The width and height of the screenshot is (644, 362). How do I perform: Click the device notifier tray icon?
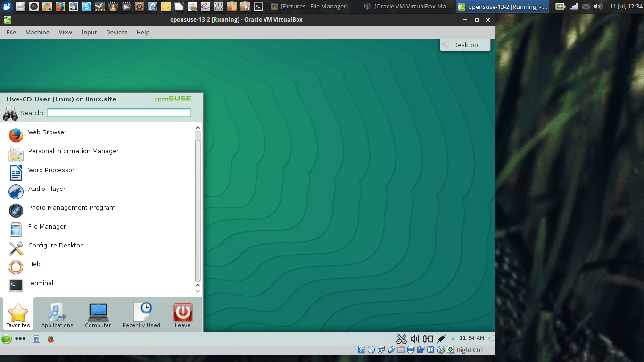tap(428, 338)
